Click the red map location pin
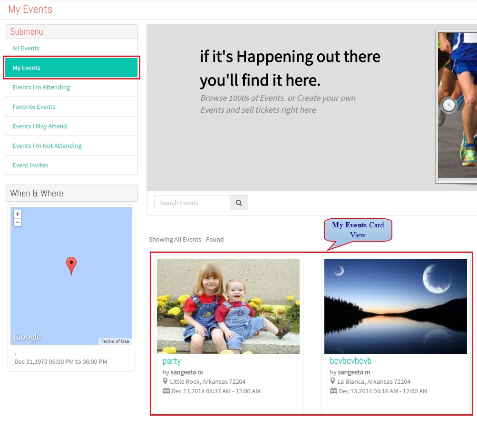The width and height of the screenshot is (477, 448). point(71,266)
